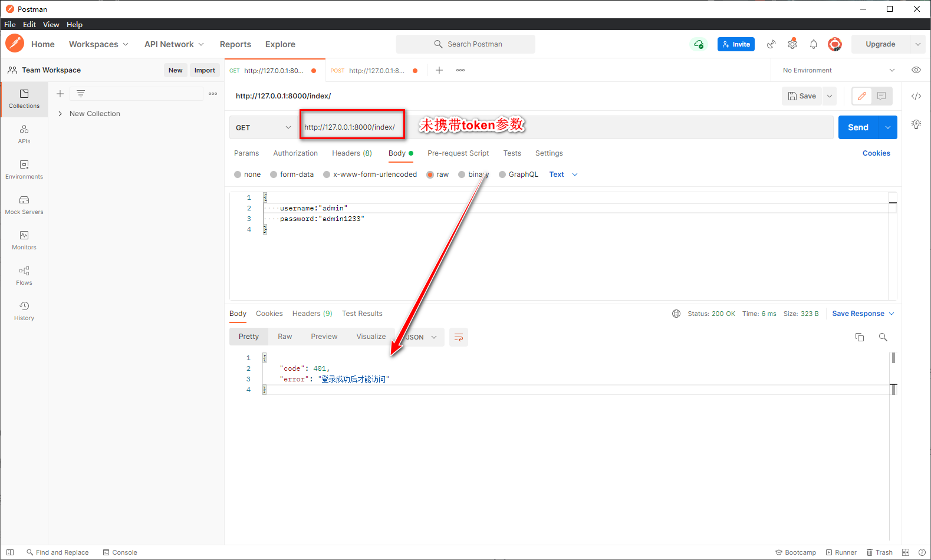Image resolution: width=931 pixels, height=560 pixels.
Task: Open the Upgrade dropdown arrow
Action: pyautogui.click(x=917, y=44)
